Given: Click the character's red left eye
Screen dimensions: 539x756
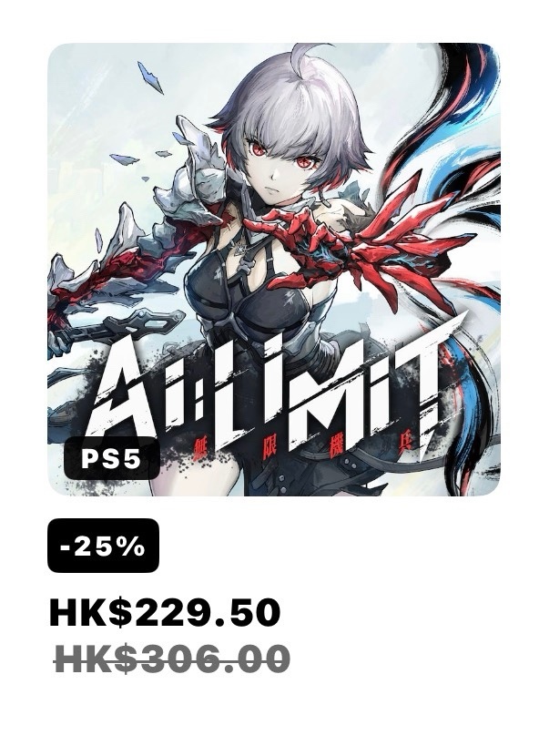Looking at the screenshot, I should point(304,162).
